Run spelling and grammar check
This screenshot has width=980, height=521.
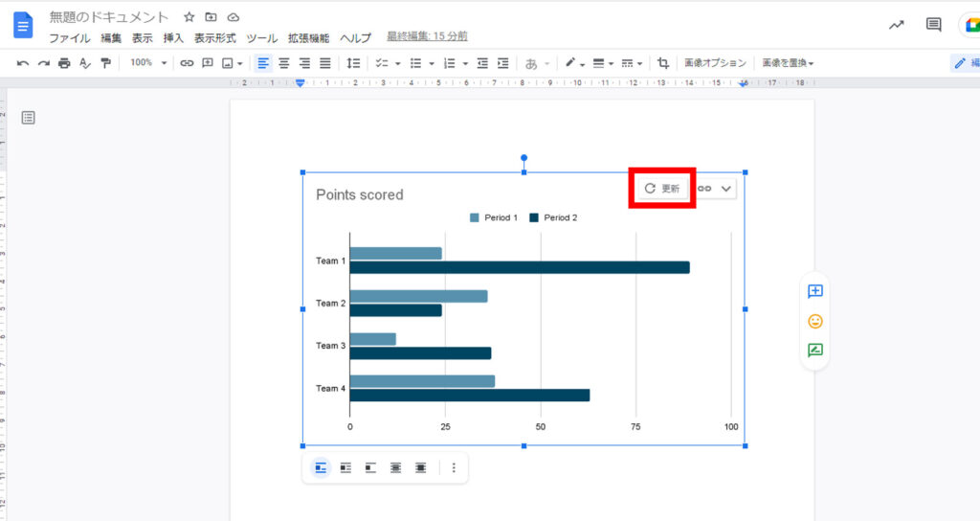85,63
